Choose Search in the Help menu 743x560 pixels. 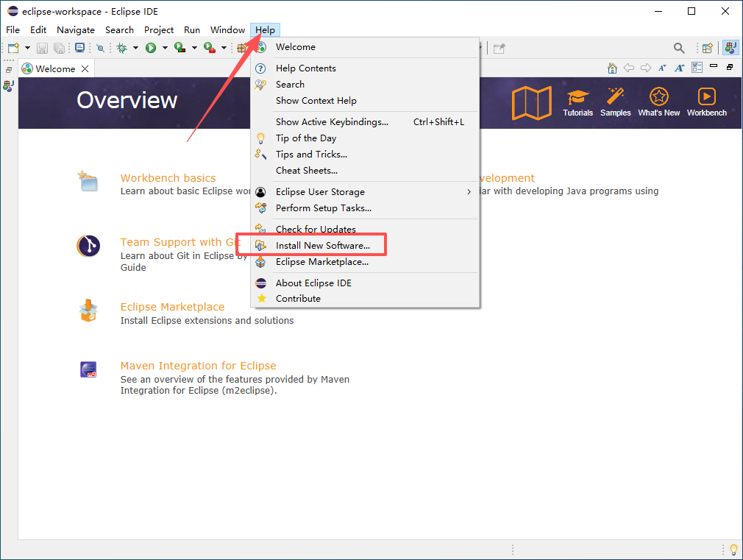(365, 85)
